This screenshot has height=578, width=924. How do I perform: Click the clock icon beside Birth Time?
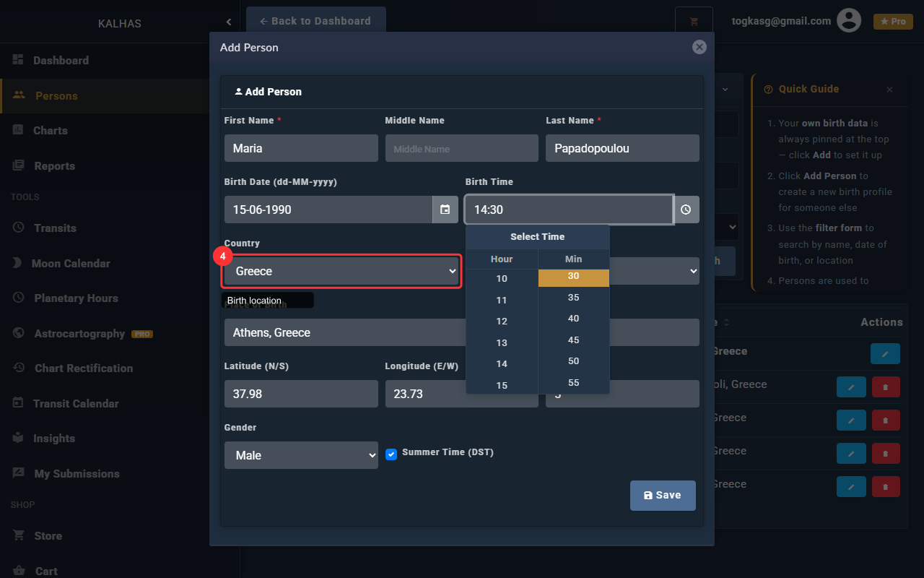pyautogui.click(x=686, y=210)
